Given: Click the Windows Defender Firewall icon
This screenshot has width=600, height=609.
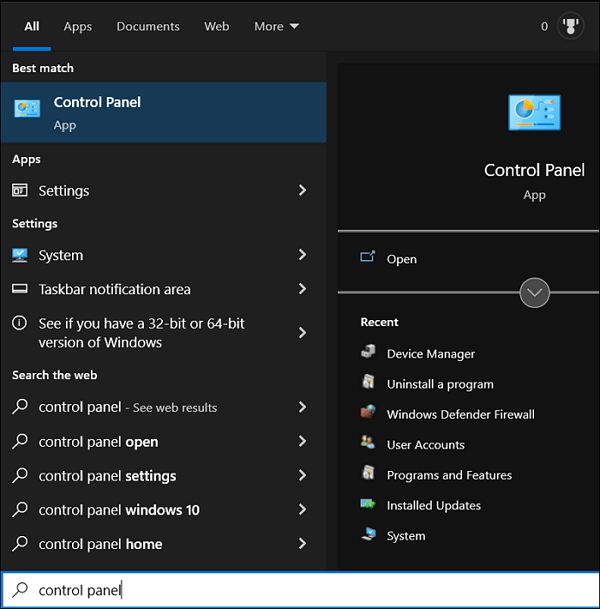Looking at the screenshot, I should tap(368, 414).
